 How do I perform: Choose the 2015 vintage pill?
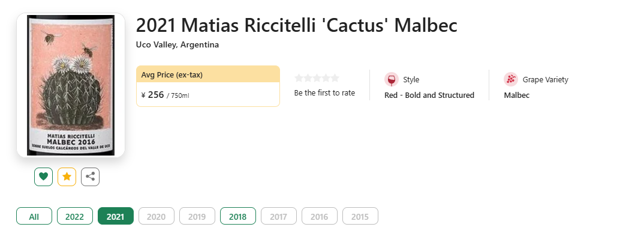(360, 216)
